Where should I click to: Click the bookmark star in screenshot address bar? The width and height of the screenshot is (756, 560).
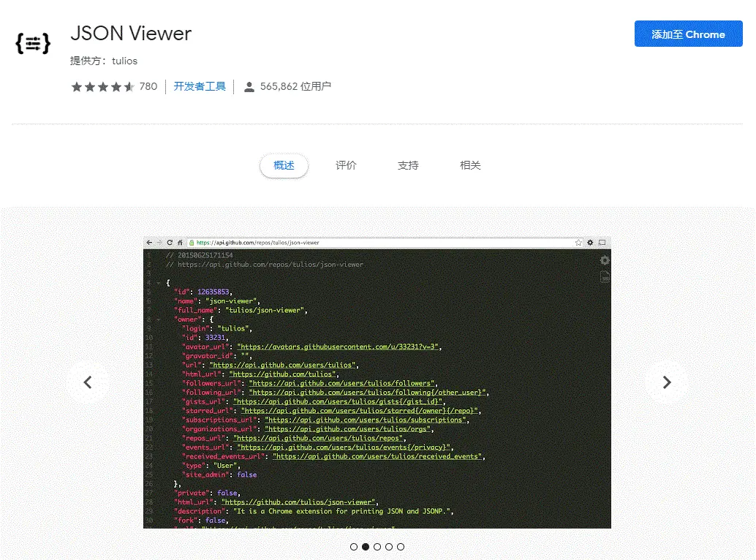click(x=578, y=243)
